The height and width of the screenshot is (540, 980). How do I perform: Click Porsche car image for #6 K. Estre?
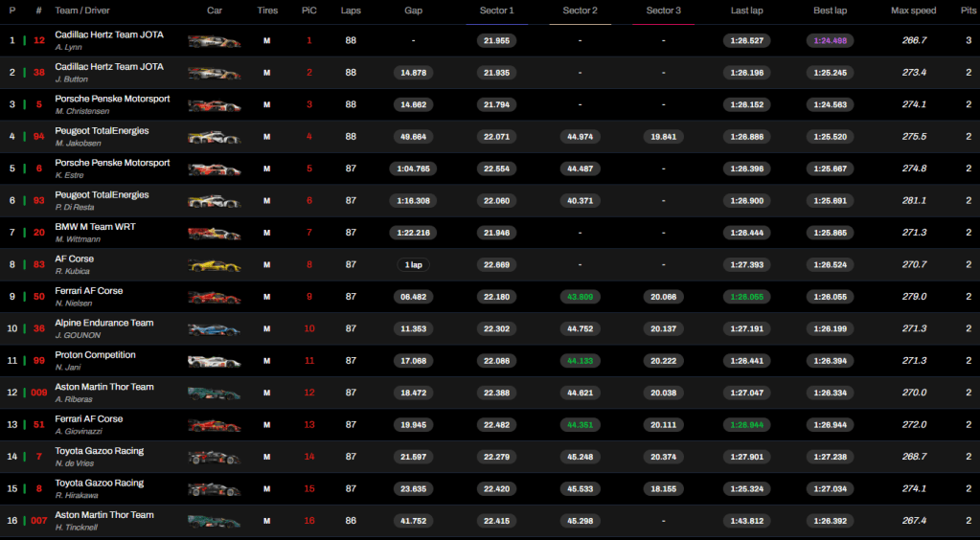point(215,169)
